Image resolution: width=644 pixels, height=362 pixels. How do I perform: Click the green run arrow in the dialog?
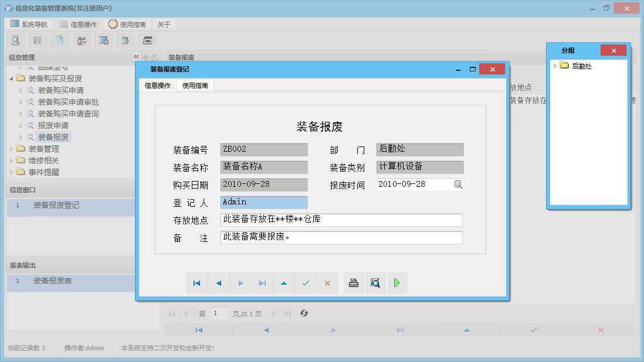coord(396,283)
